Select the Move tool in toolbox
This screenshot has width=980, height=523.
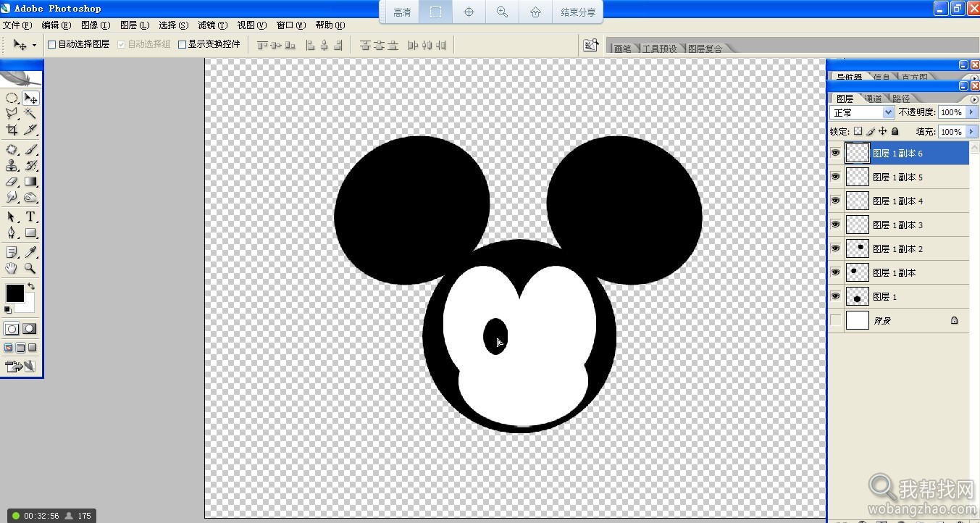coord(30,98)
